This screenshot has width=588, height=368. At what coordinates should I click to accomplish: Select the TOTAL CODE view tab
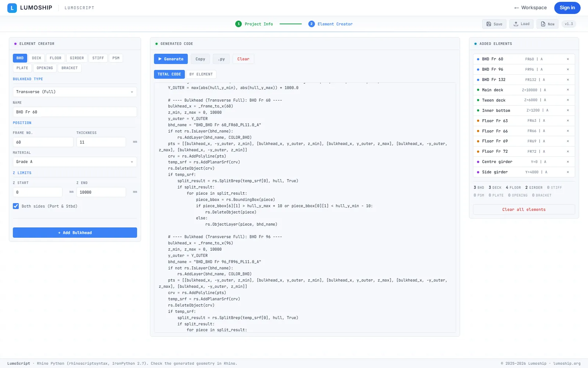click(x=169, y=74)
